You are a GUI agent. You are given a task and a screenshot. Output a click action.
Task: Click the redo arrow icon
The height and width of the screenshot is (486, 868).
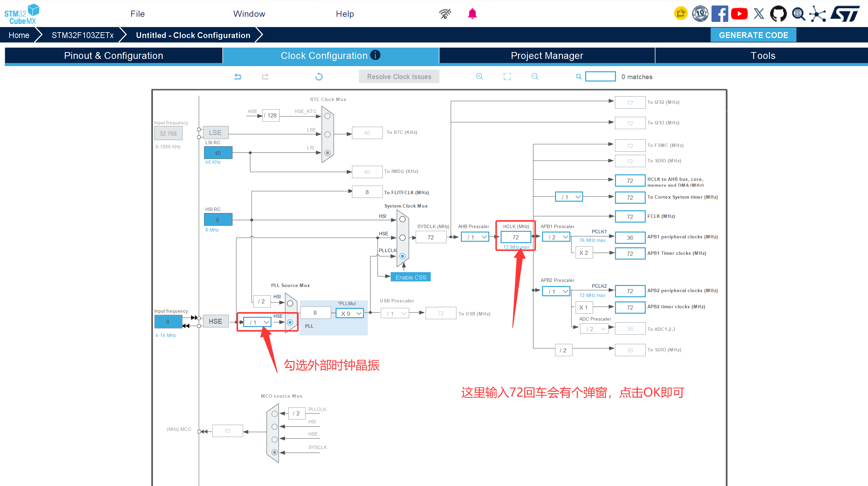pyautogui.click(x=265, y=77)
